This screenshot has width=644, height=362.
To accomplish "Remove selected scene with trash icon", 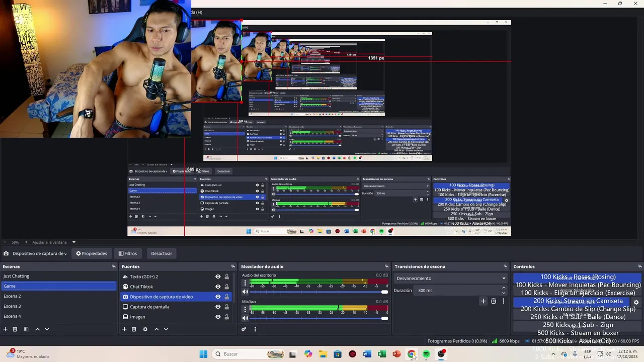I will pyautogui.click(x=15, y=329).
